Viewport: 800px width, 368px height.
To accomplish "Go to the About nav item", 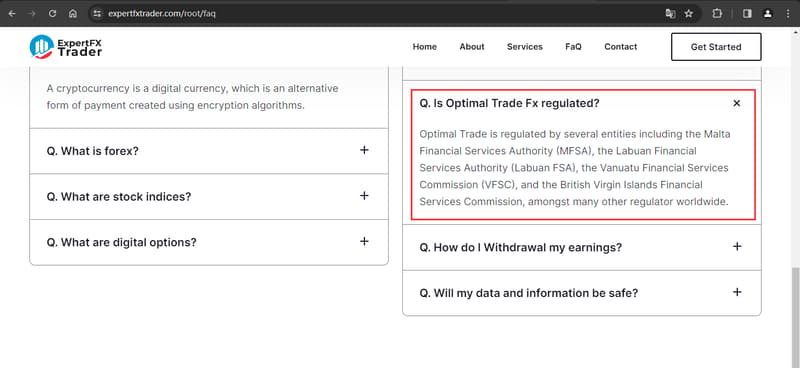I will pyautogui.click(x=472, y=46).
